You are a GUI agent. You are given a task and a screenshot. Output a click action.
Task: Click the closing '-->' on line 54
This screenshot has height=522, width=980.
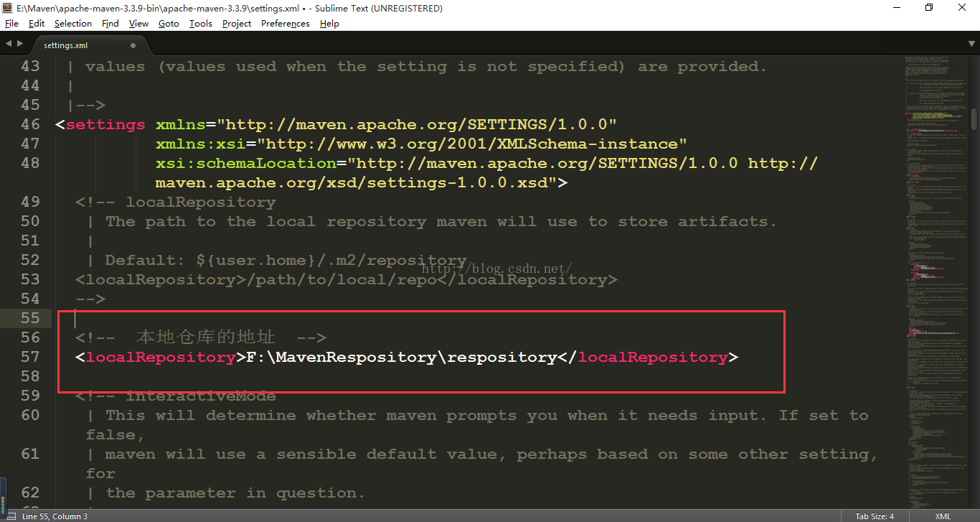point(90,299)
